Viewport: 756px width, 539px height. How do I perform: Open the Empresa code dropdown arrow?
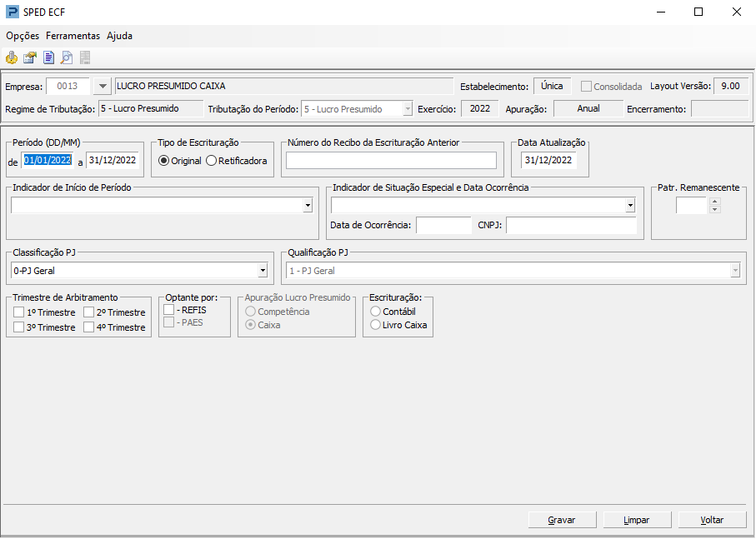103,86
